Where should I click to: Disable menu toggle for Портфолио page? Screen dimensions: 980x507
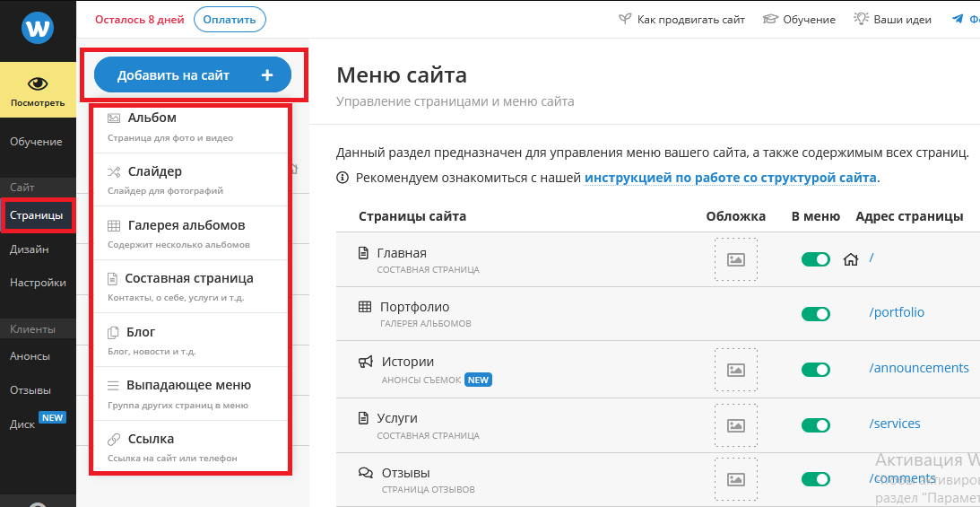[x=815, y=314]
